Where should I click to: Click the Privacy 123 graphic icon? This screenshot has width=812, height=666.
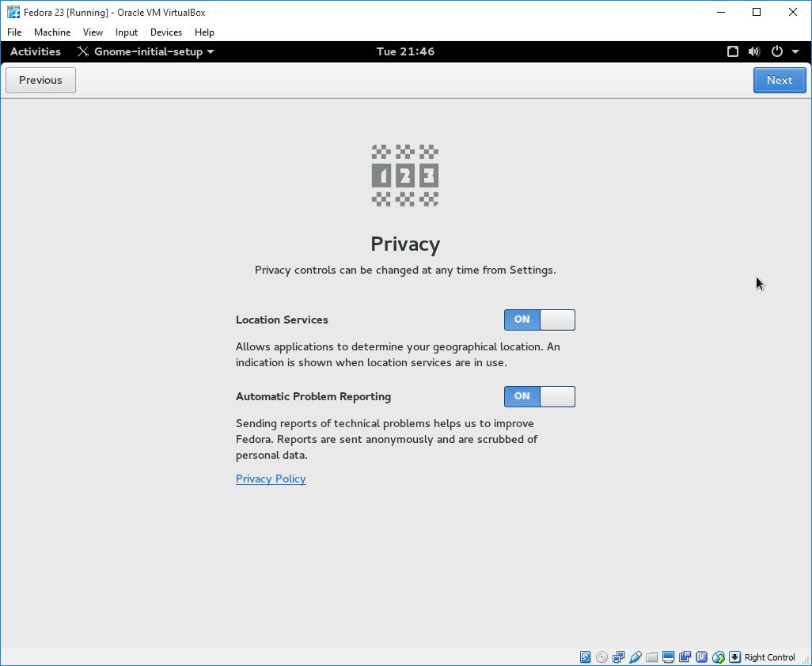(405, 176)
